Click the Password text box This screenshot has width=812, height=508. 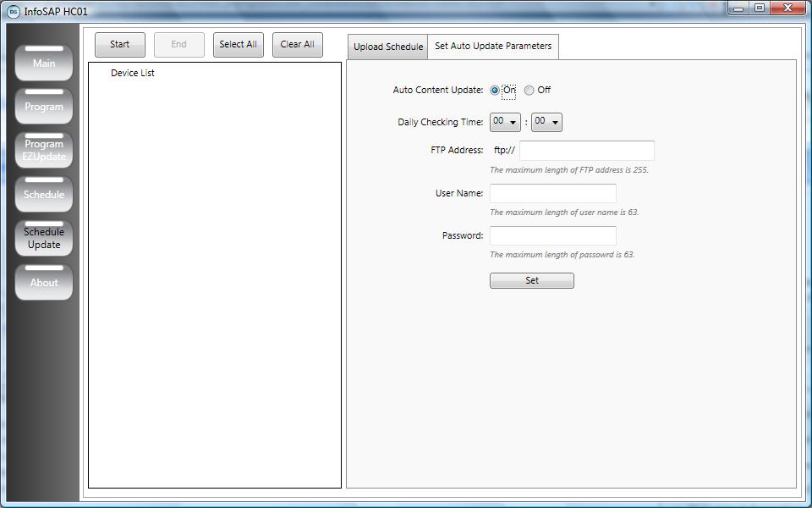pyautogui.click(x=552, y=235)
